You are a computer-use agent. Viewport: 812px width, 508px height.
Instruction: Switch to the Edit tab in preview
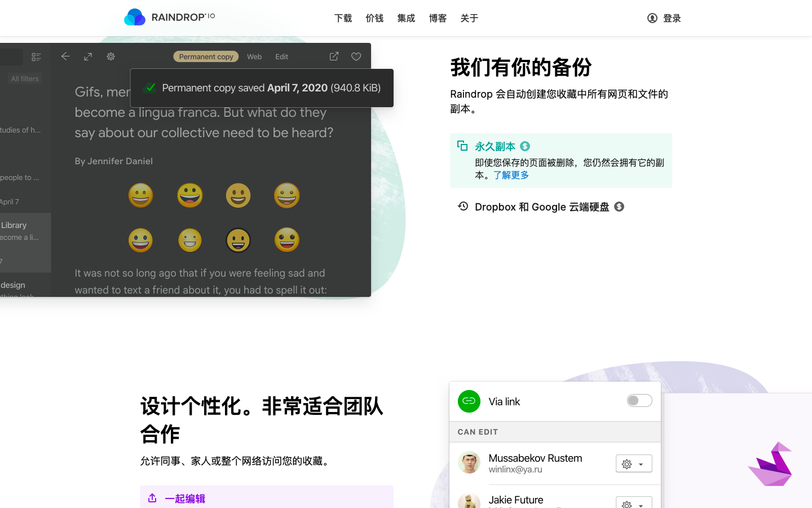(x=281, y=56)
